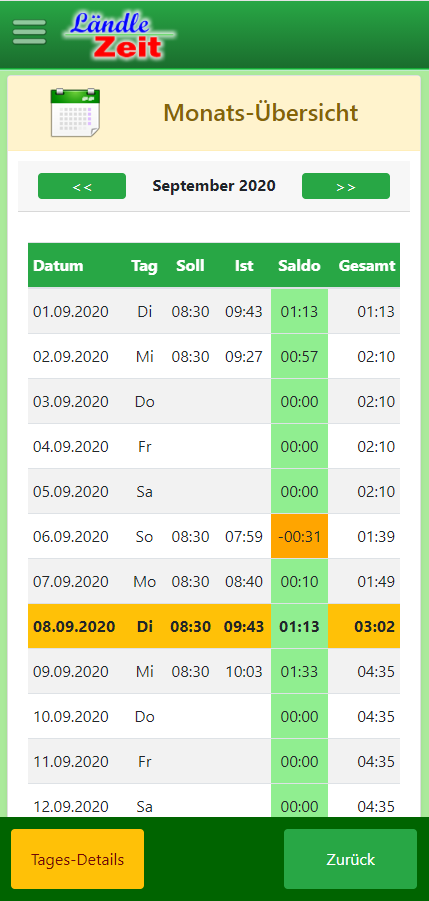The height and width of the screenshot is (901, 429).
Task: Select the row dated 03.09.2020
Action: pos(214,401)
